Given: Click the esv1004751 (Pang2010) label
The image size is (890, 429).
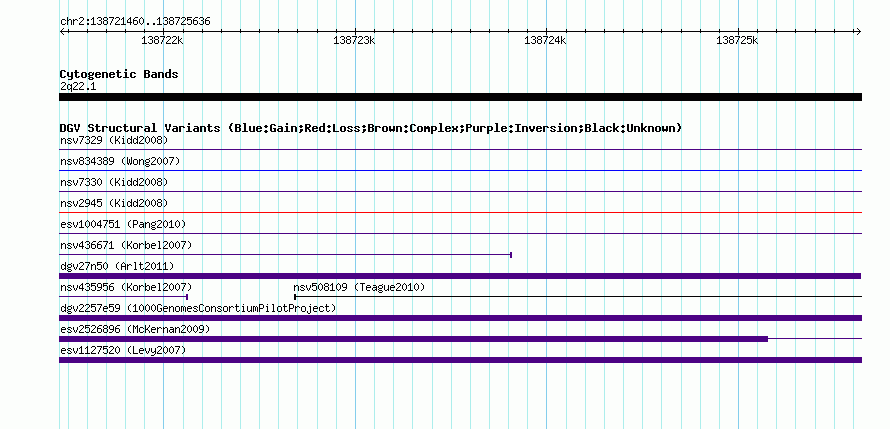Looking at the screenshot, I should tap(123, 224).
